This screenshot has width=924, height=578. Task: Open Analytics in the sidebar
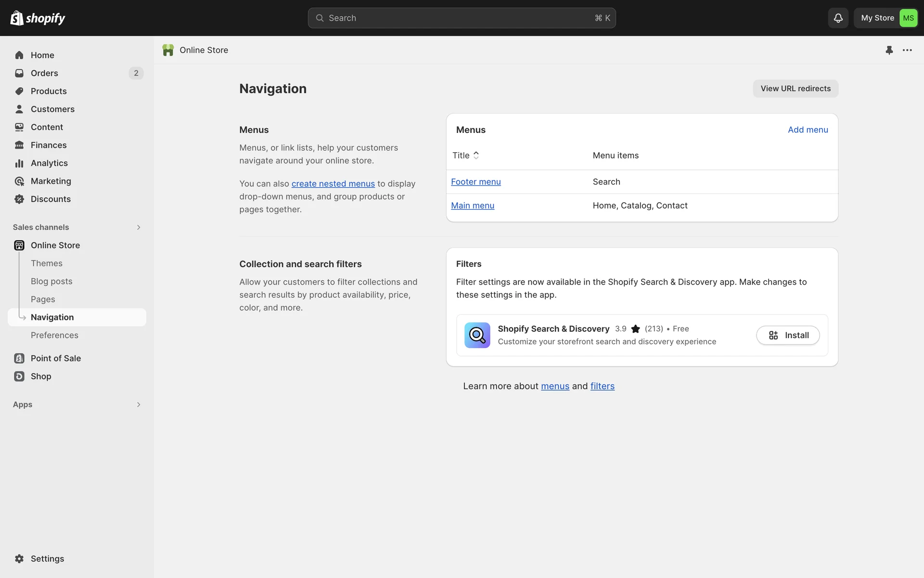(49, 163)
